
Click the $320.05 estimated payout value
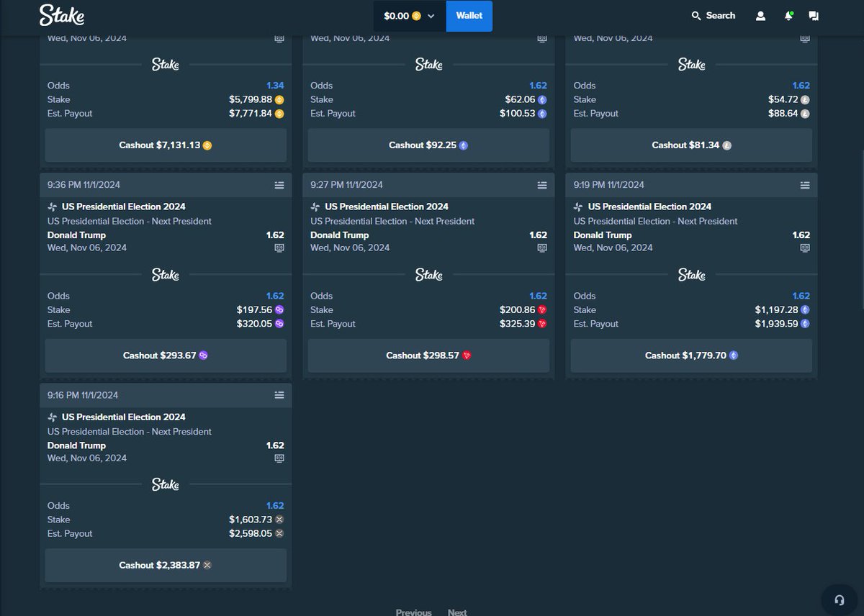pos(254,324)
